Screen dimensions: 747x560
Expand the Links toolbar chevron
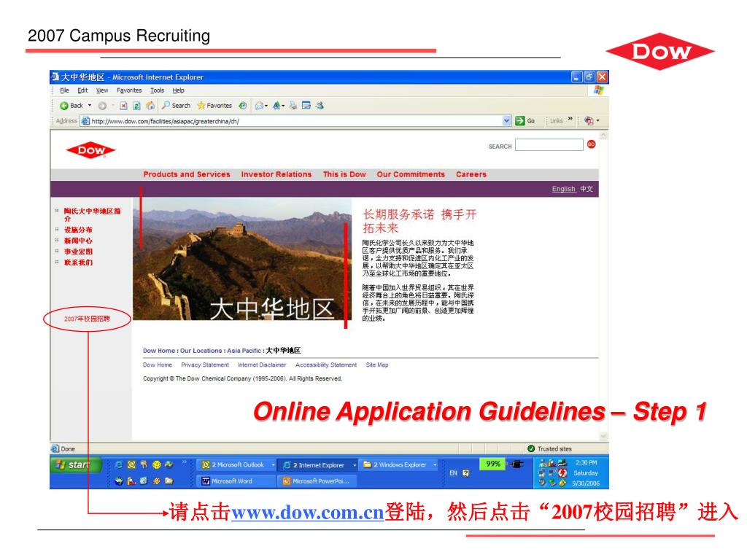tap(570, 119)
